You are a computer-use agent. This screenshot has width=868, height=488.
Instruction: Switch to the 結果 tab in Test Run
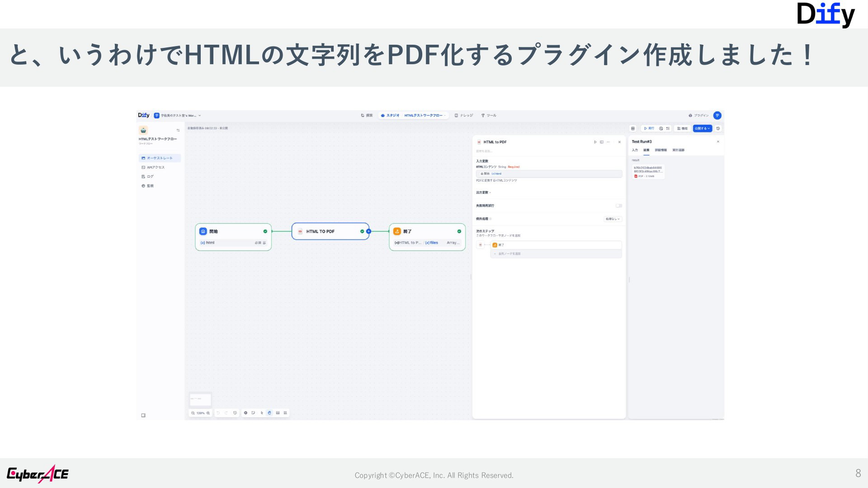click(646, 150)
